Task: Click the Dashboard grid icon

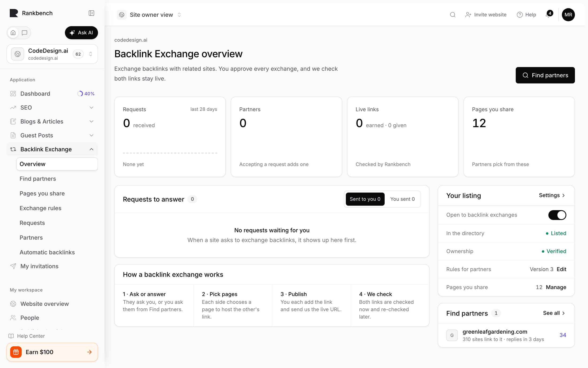Action: coord(13,94)
